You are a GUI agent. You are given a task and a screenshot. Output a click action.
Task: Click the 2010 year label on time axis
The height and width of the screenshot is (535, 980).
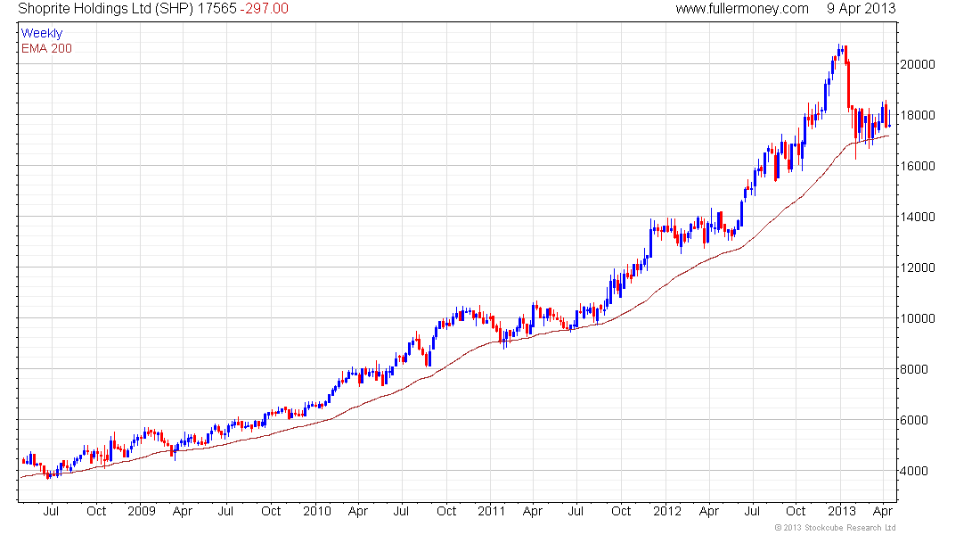(317, 511)
